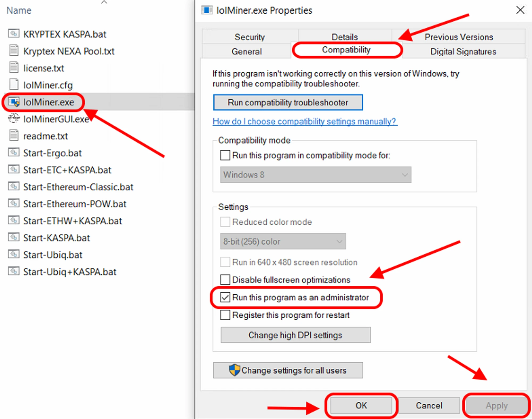Image resolution: width=532 pixels, height=419 pixels.
Task: Click the Start-Ergo.bat batch icon
Action: 14,153
